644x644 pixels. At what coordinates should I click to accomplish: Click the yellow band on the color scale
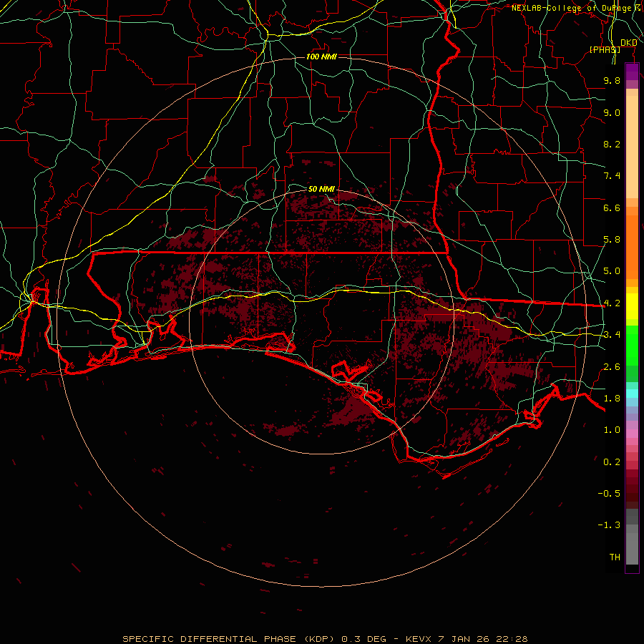click(632, 306)
